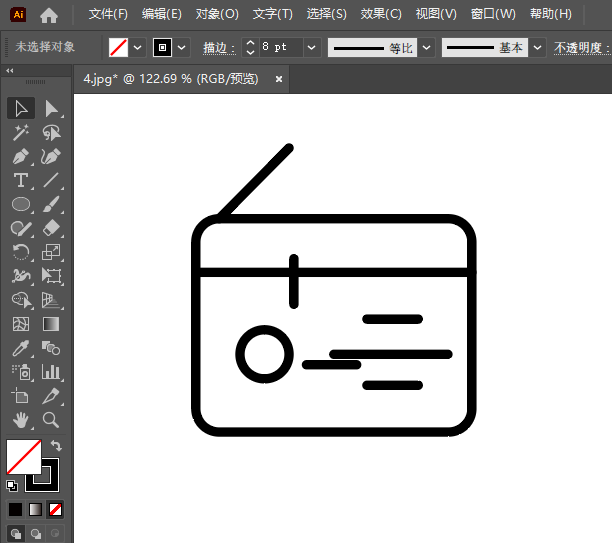Open variable width profile dropdown
This screenshot has width=612, height=543.
click(427, 48)
